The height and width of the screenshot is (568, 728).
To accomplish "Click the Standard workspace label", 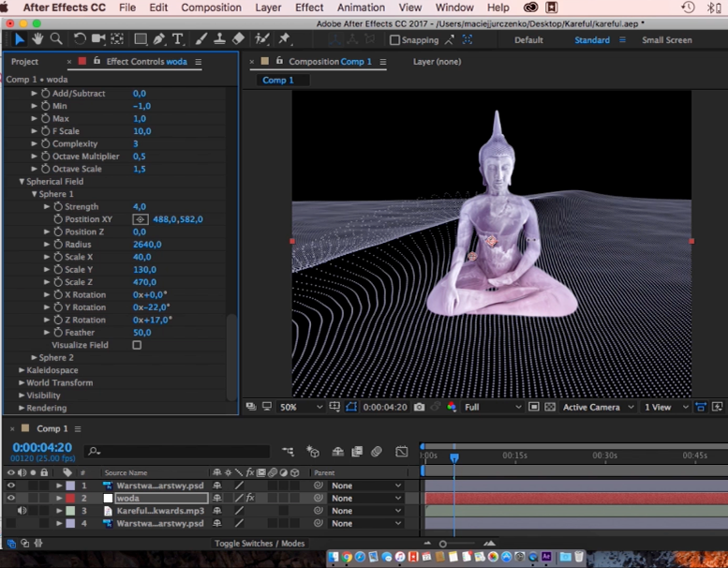I will [592, 40].
